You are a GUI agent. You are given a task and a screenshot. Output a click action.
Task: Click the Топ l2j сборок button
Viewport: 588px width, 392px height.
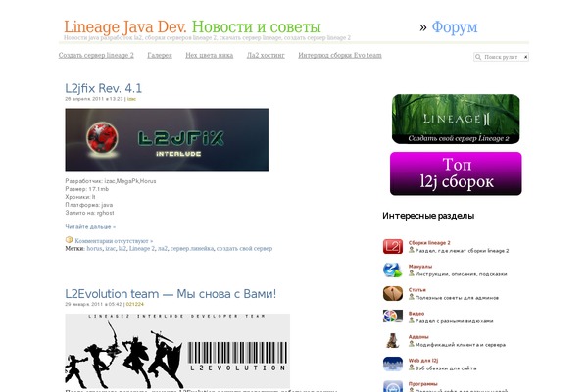(x=456, y=173)
